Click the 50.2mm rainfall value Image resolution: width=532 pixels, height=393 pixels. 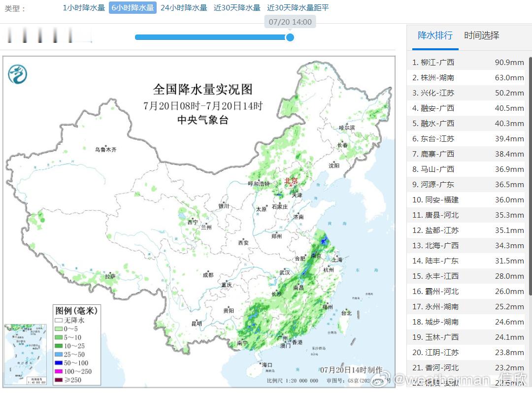pyautogui.click(x=509, y=93)
